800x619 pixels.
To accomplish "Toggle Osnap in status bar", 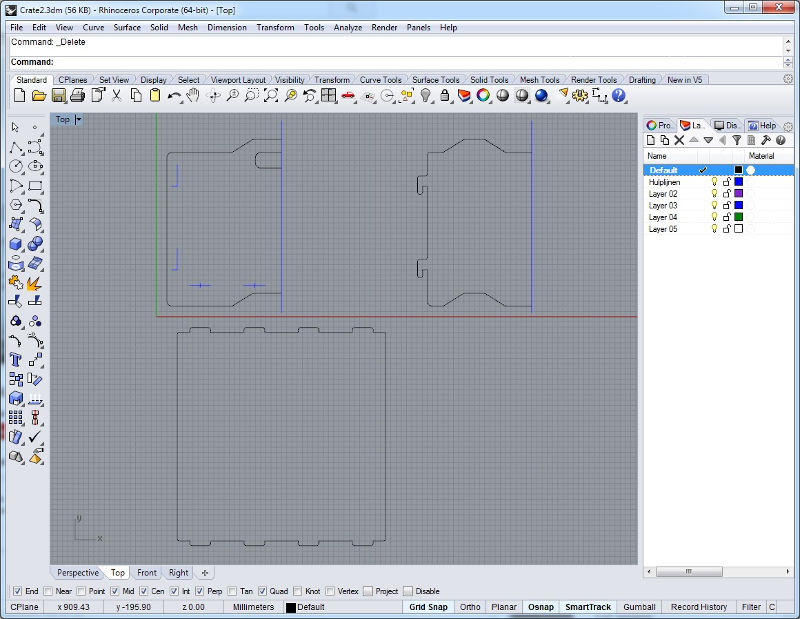I will [541, 607].
